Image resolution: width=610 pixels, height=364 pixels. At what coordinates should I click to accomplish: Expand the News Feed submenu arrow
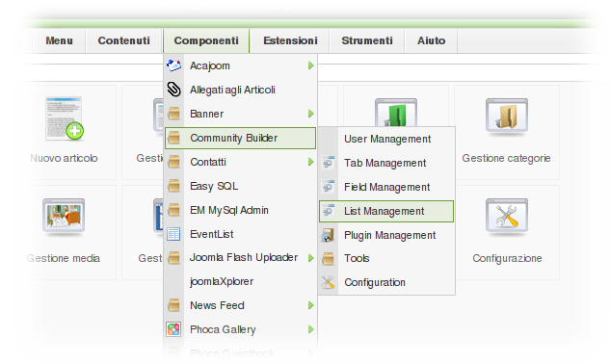(x=310, y=305)
